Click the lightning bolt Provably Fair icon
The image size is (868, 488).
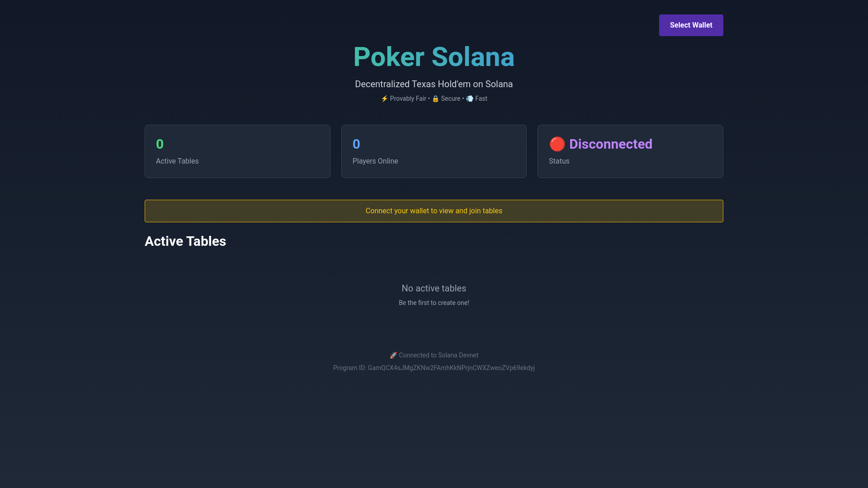point(384,99)
